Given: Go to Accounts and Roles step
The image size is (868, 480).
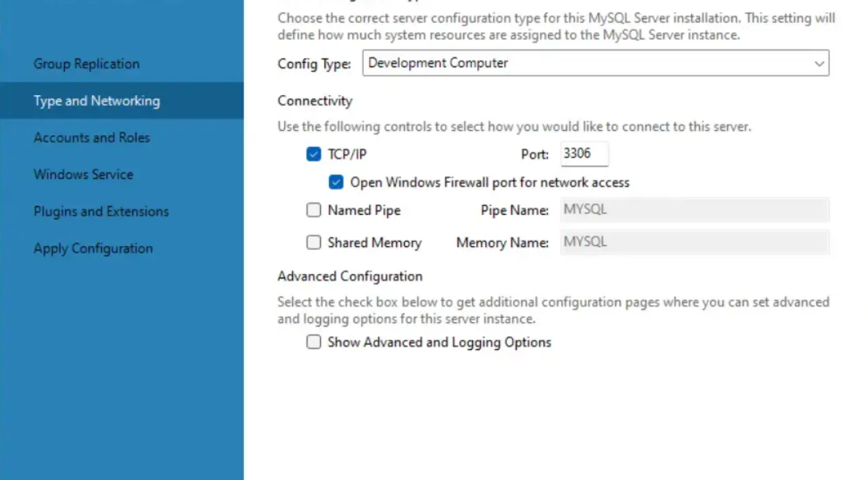Looking at the screenshot, I should pyautogui.click(x=91, y=137).
